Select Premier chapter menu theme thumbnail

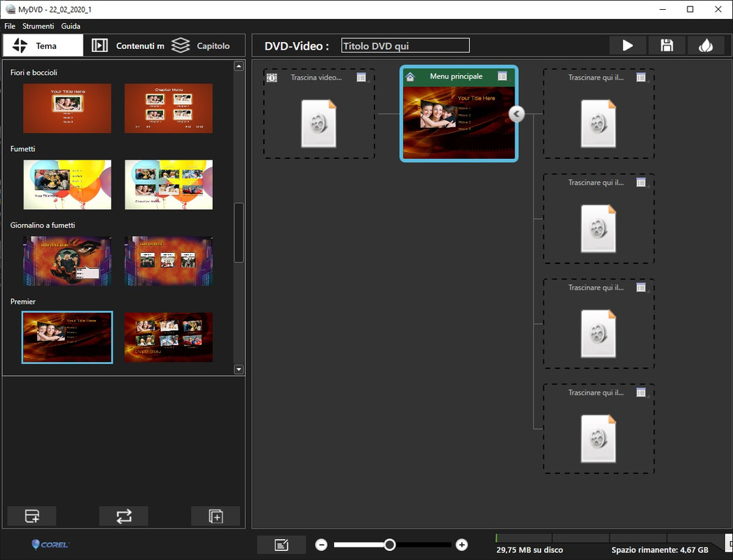tap(168, 337)
